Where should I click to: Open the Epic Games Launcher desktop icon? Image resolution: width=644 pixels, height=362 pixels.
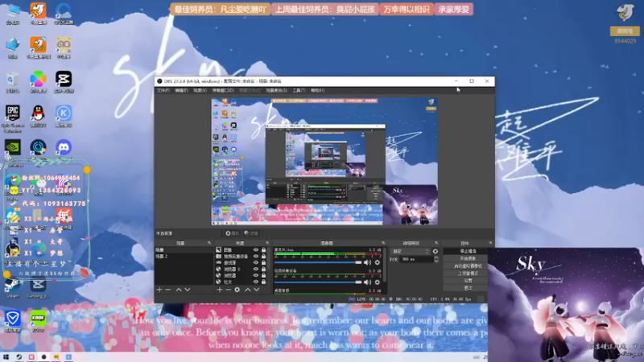[x=13, y=118]
